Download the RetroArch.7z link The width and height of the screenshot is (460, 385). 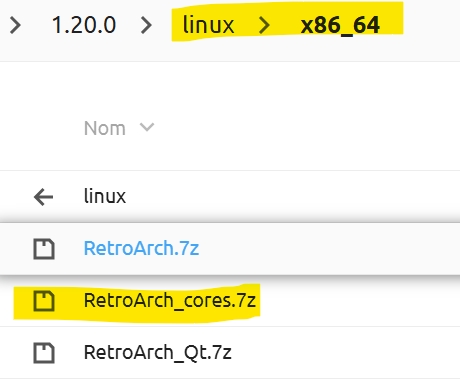coord(141,249)
